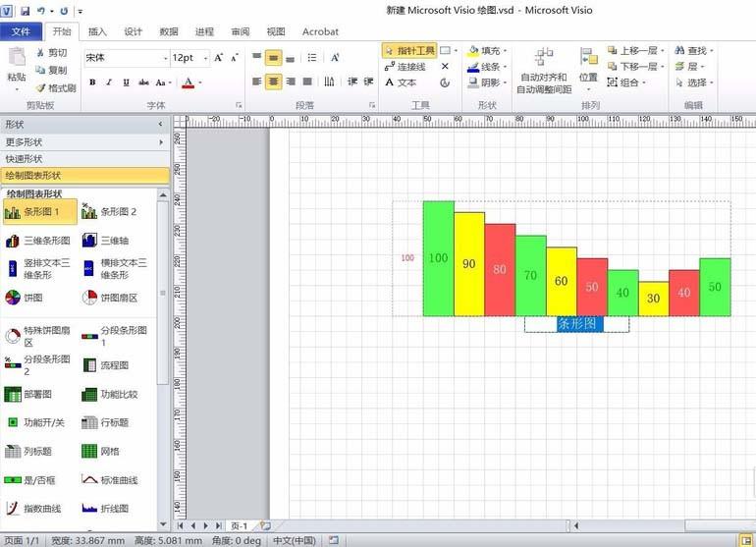Toggle bold text formatting
This screenshot has height=547, width=756.
[92, 82]
